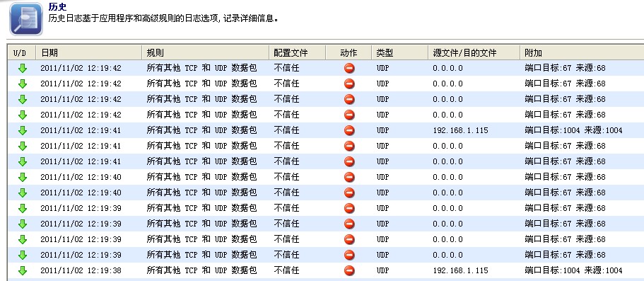
Task: Click red block icon of 12:19:41 192.168.1.115 row
Action: pyautogui.click(x=349, y=130)
